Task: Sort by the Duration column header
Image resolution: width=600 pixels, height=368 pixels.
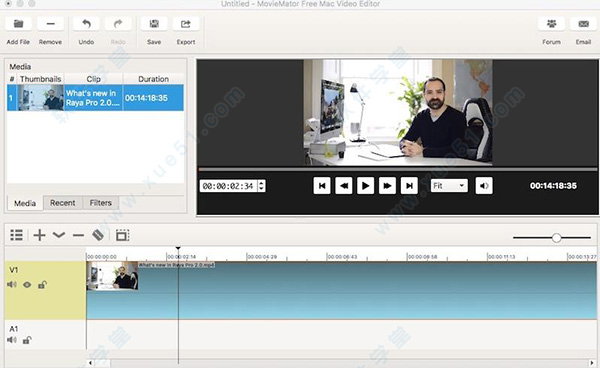Action: coord(153,79)
